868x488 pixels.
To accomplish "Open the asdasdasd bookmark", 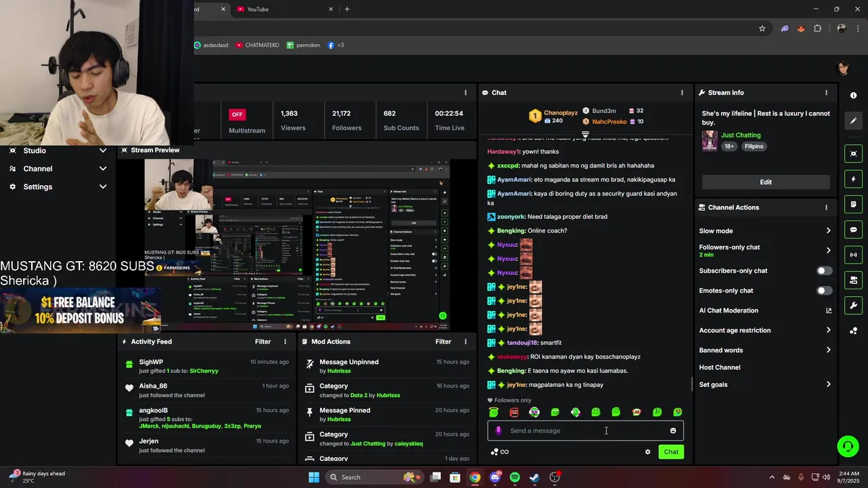I will point(211,45).
